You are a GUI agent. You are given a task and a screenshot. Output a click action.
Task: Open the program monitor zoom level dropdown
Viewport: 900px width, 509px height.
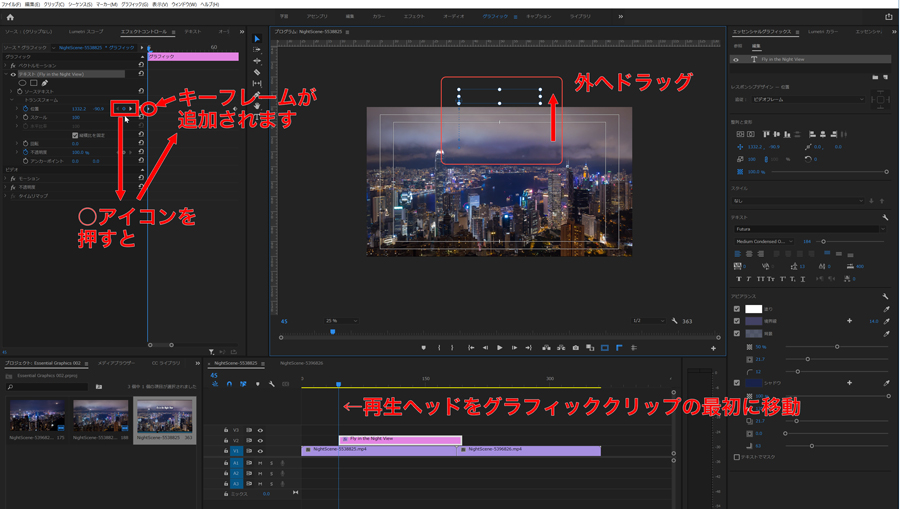(340, 321)
